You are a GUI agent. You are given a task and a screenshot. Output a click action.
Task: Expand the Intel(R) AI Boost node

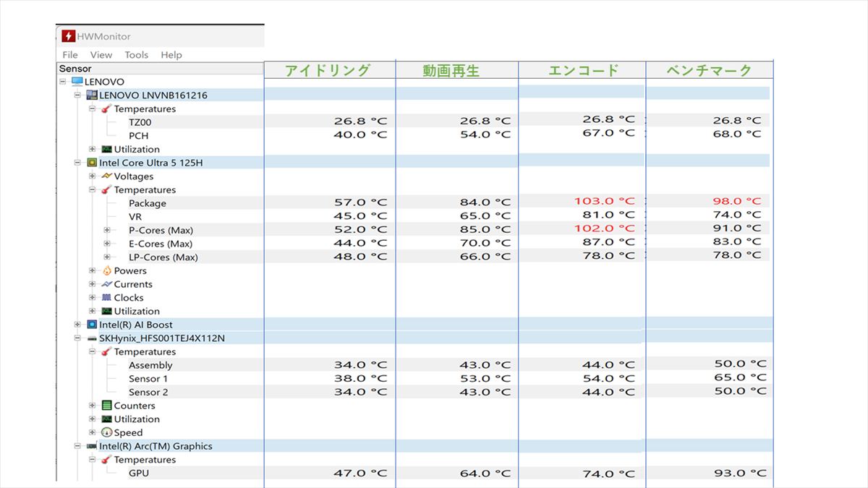pyautogui.click(x=78, y=325)
